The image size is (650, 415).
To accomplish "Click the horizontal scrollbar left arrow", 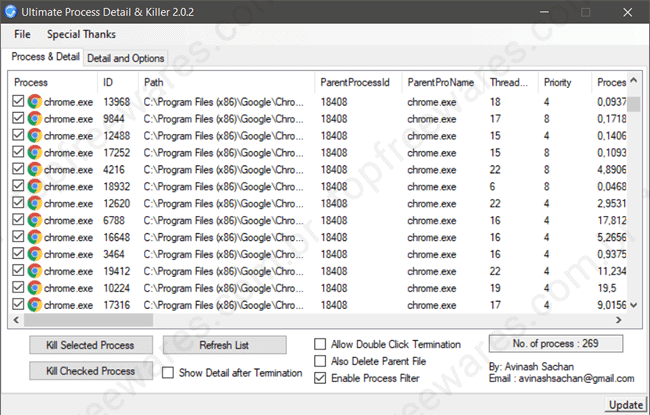I will [16, 320].
